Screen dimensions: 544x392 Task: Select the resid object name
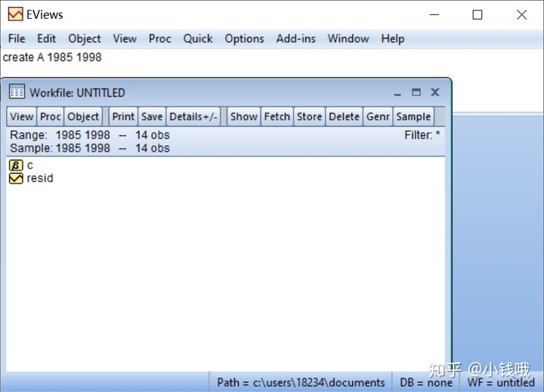pos(40,178)
